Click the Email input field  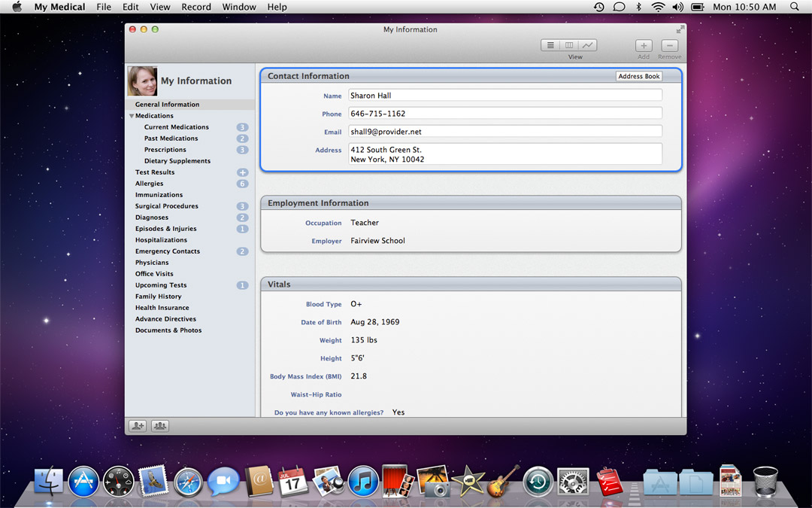(504, 132)
